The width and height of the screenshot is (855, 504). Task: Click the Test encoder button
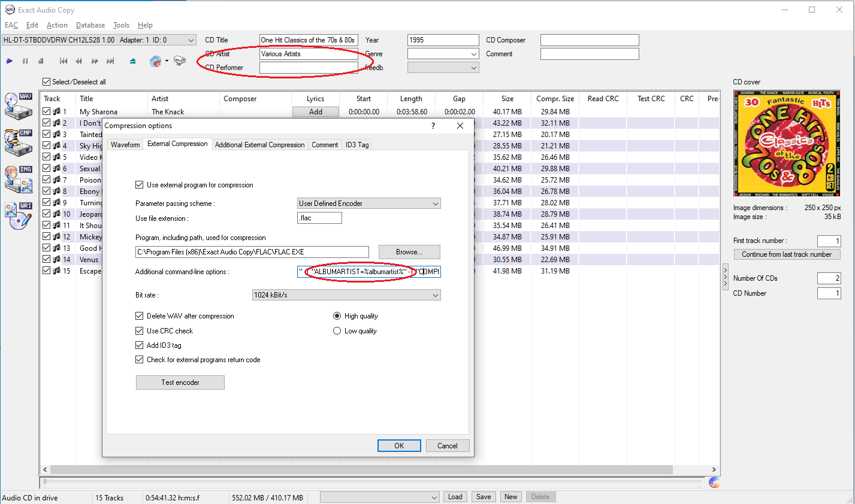click(x=180, y=382)
